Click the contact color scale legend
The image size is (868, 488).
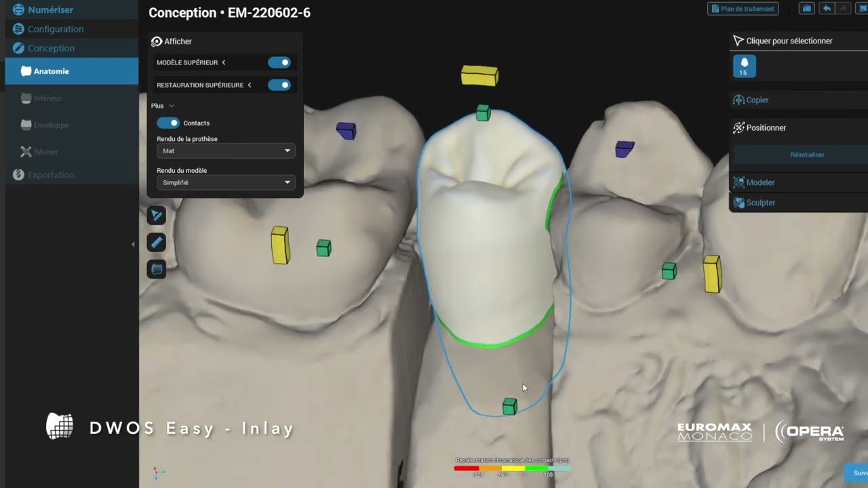click(x=512, y=467)
